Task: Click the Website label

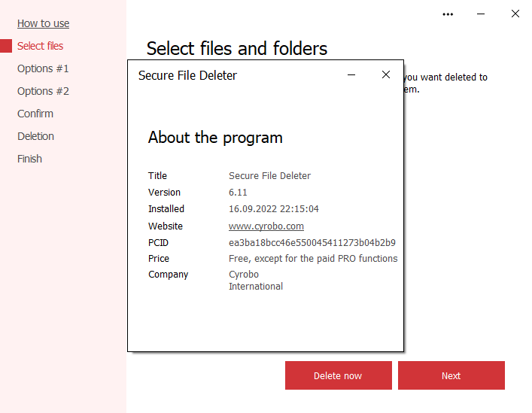Action: pos(166,226)
